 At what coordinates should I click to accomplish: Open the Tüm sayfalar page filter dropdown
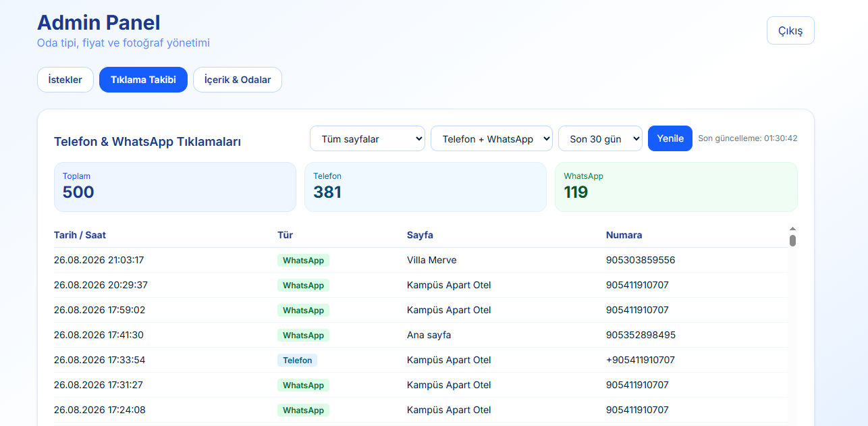367,138
